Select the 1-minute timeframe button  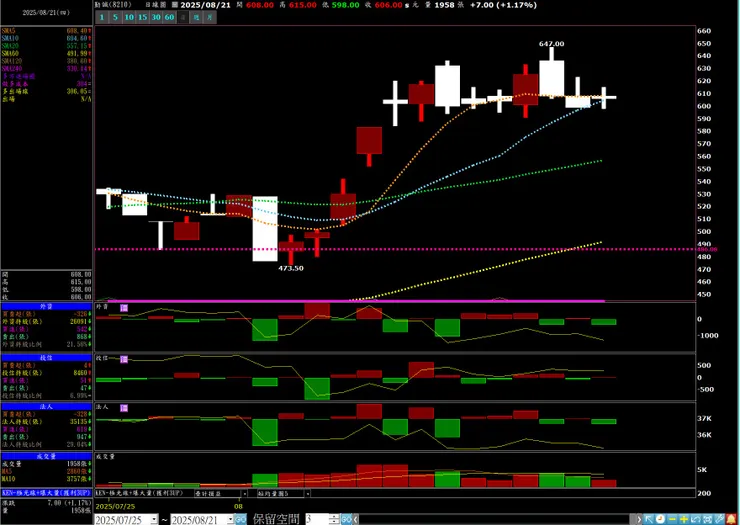coord(101,17)
